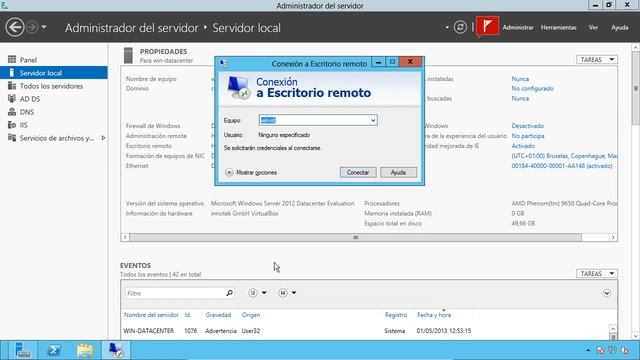Open the Propiedades TAREAS dropdown
Screen dimensions: 640x360
coord(597,60)
